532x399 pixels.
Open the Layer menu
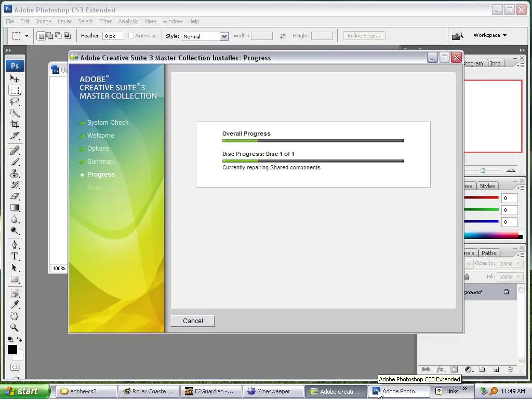[x=64, y=21]
